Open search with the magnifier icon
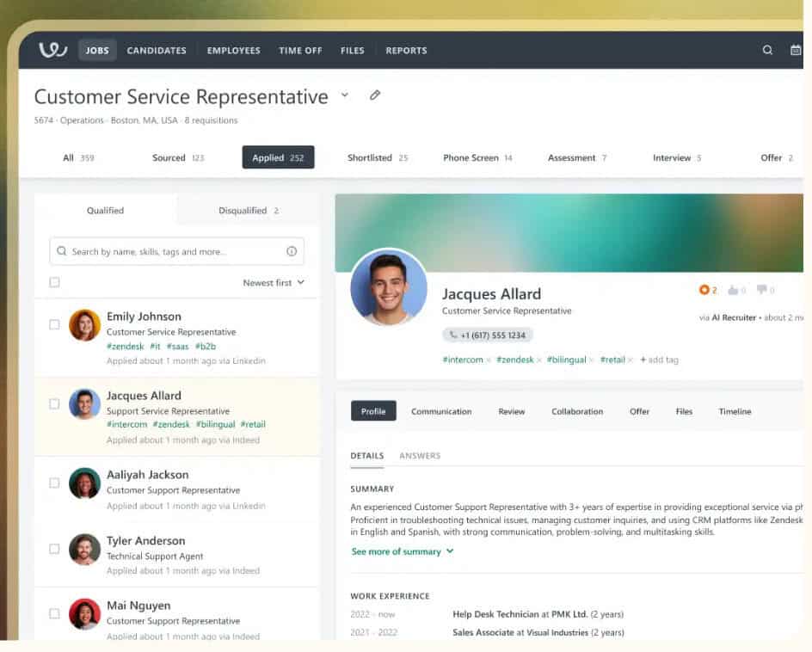Viewport: 812px width, 652px height. click(x=767, y=51)
